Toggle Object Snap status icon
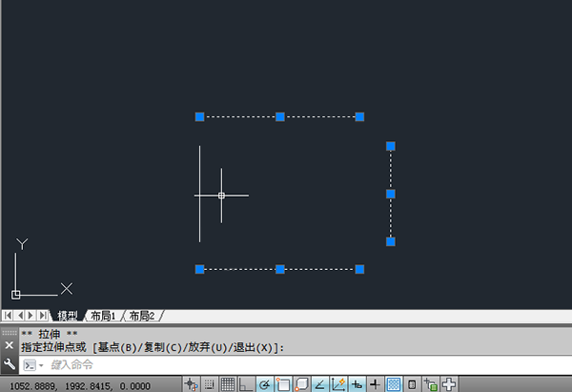 283,384
